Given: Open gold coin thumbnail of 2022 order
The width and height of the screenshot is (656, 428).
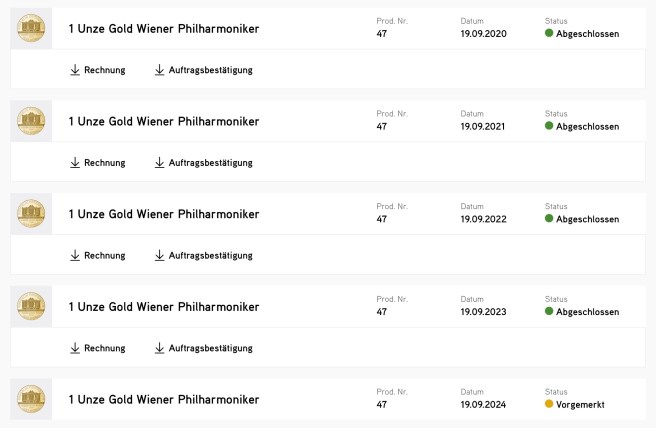Looking at the screenshot, I should pyautogui.click(x=31, y=214).
